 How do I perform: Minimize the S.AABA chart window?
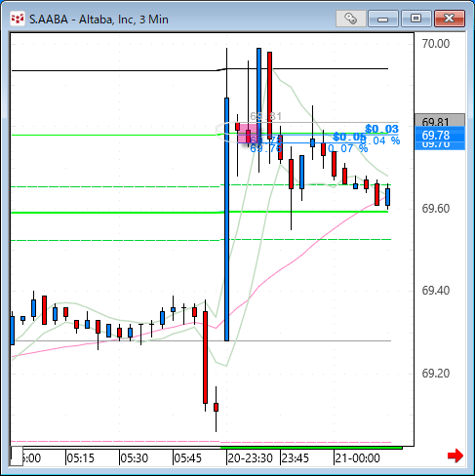pos(383,19)
